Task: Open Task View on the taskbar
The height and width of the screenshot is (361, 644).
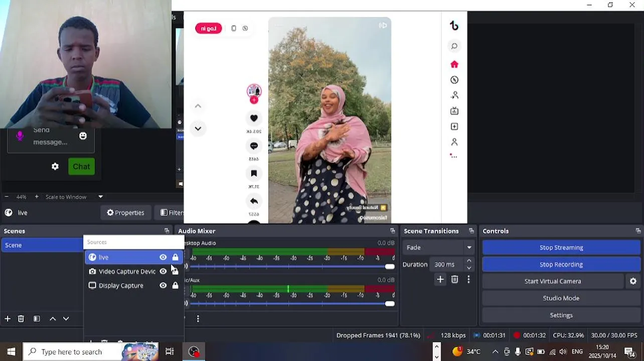Action: (170, 351)
